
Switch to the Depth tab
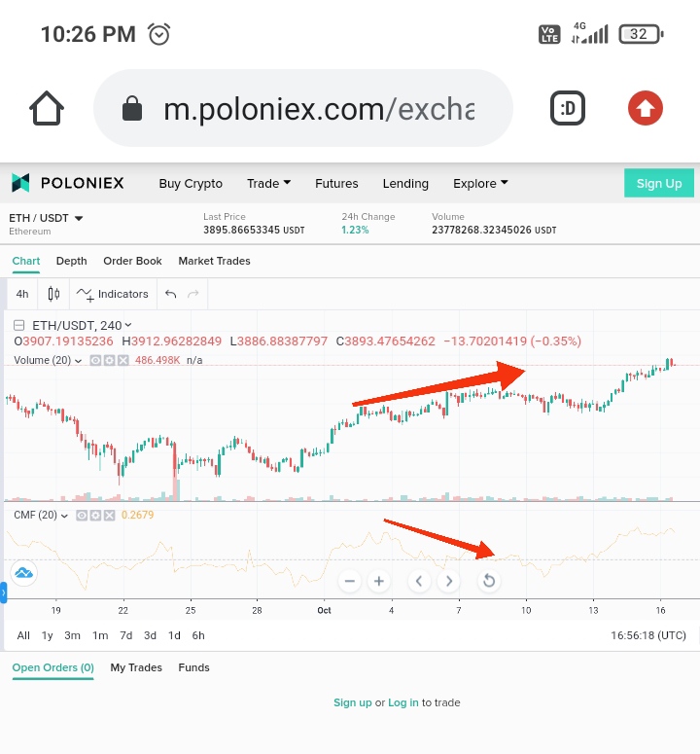(x=72, y=261)
